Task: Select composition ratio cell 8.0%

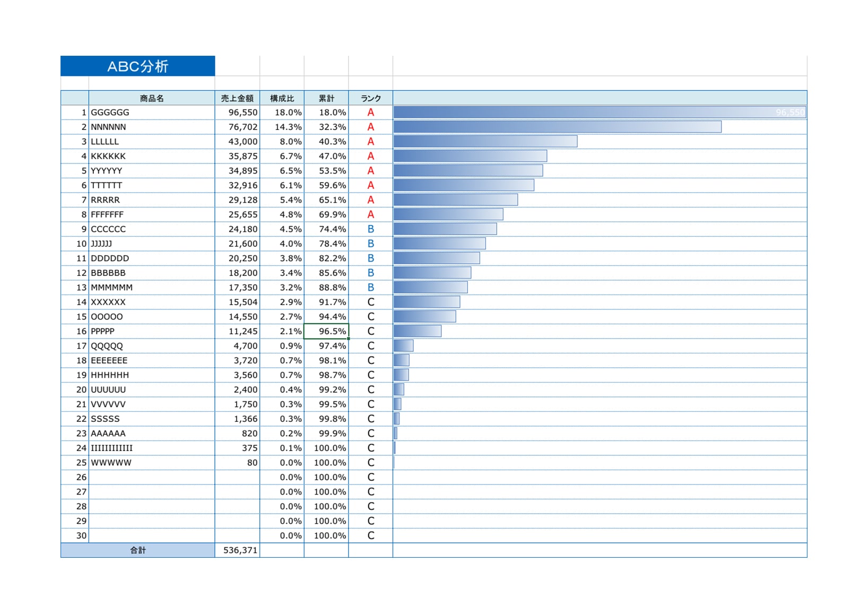Action: [x=282, y=142]
